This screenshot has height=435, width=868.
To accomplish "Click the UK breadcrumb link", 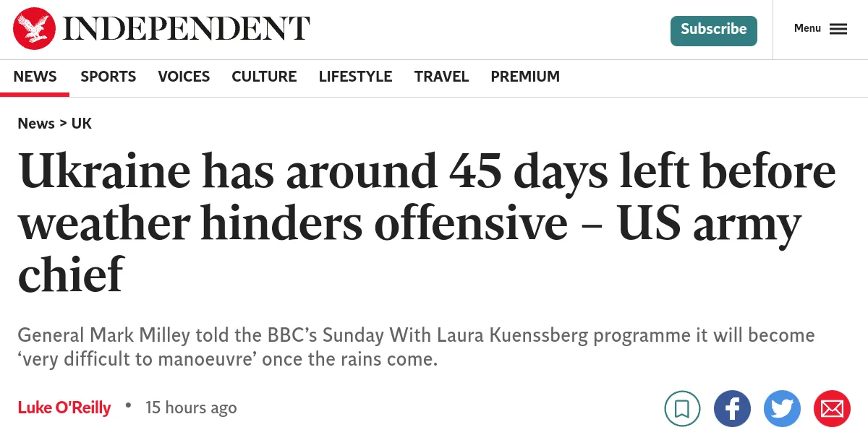I will coord(82,124).
